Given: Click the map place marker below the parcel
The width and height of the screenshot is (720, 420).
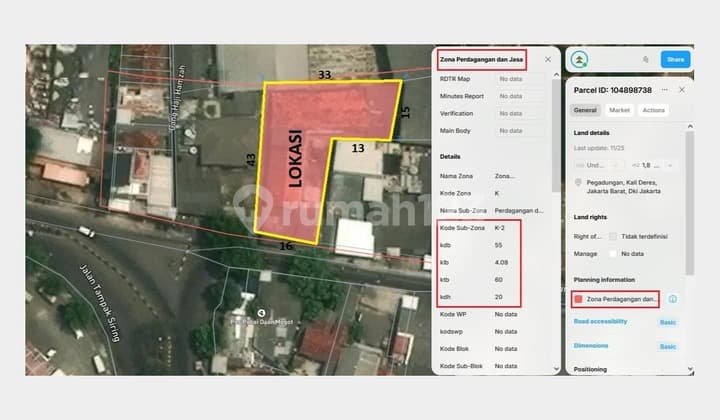Looking at the screenshot, I should pyautogui.click(x=261, y=313).
